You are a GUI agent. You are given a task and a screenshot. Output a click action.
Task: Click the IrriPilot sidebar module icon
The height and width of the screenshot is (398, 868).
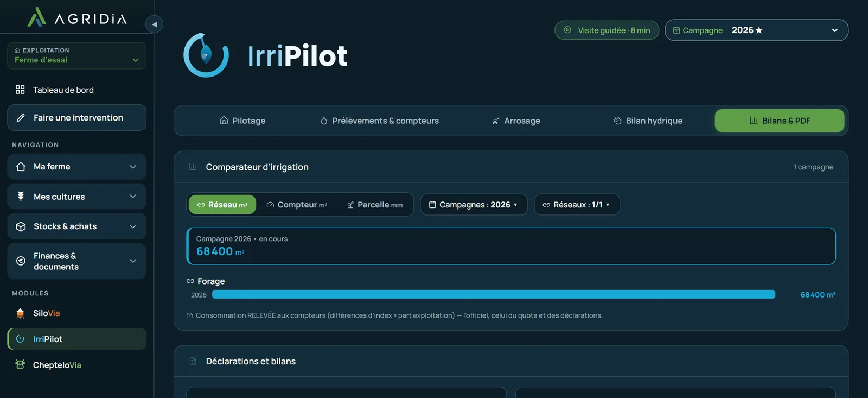pos(20,339)
